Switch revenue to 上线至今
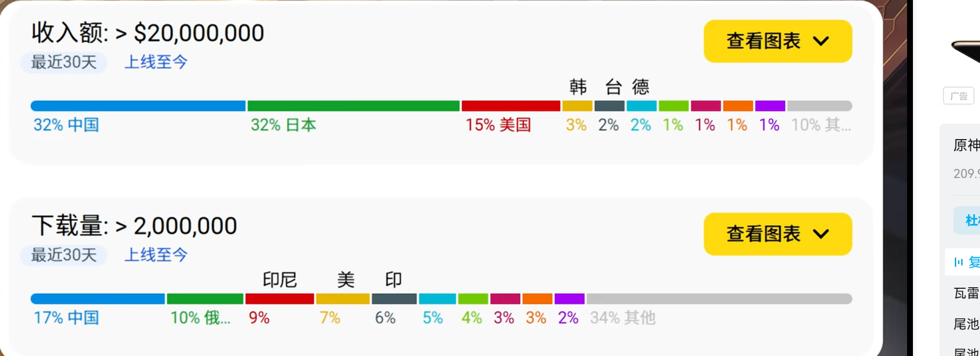 tap(156, 62)
